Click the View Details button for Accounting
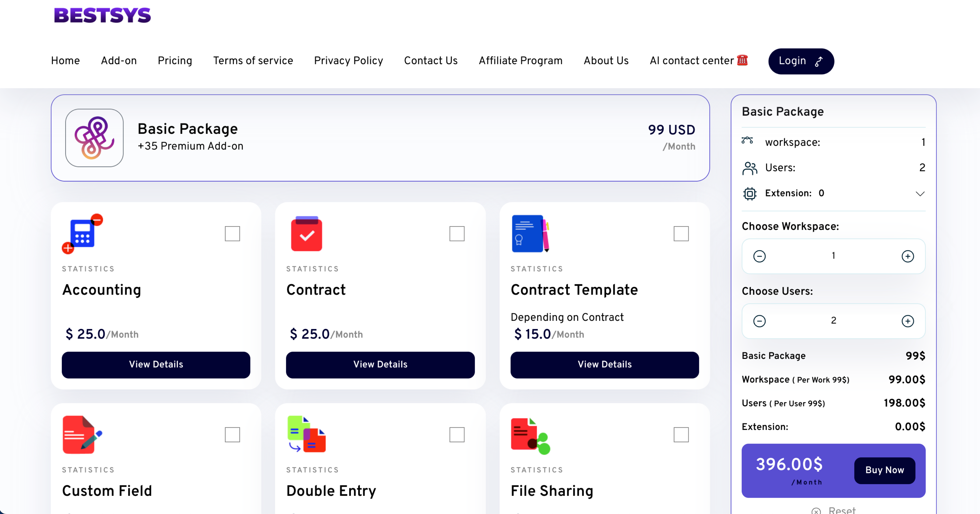The height and width of the screenshot is (514, 980). tap(156, 364)
